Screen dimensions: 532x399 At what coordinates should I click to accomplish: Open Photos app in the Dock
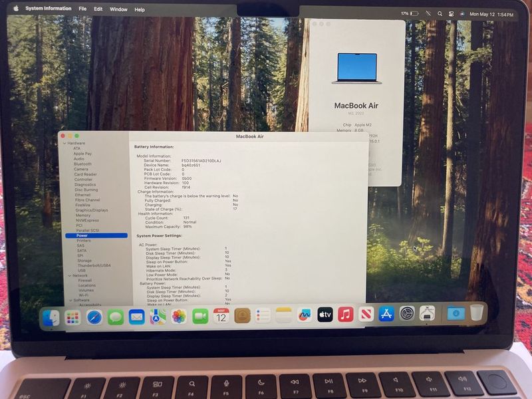179,317
